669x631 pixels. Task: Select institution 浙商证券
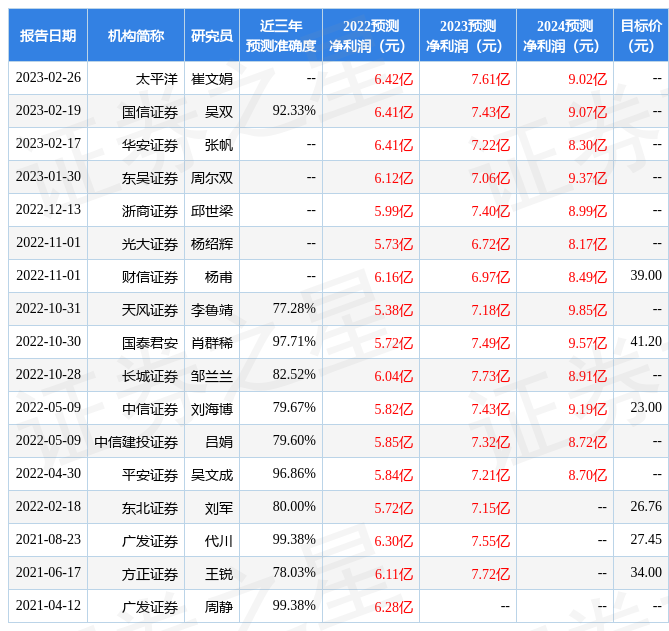pyautogui.click(x=150, y=211)
